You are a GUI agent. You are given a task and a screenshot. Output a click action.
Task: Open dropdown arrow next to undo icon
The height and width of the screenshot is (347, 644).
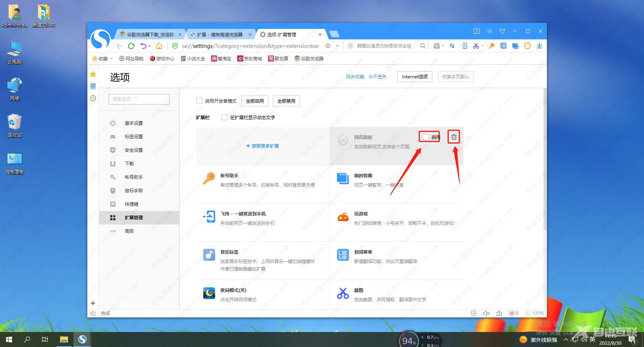point(150,46)
